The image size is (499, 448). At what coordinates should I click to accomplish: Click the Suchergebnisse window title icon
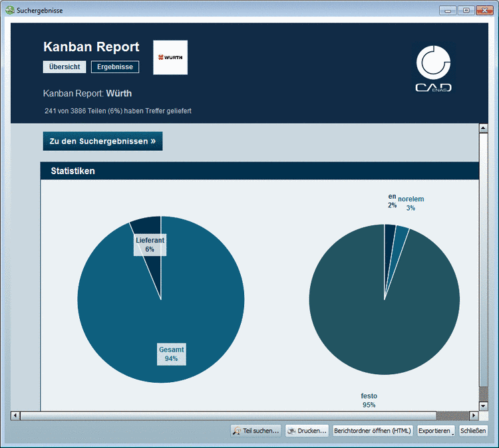pos(10,10)
